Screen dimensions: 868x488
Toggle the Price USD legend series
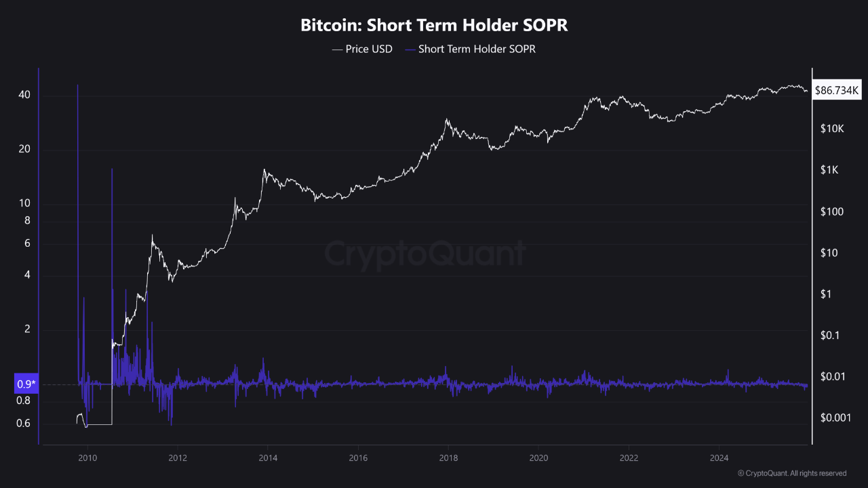(x=369, y=49)
